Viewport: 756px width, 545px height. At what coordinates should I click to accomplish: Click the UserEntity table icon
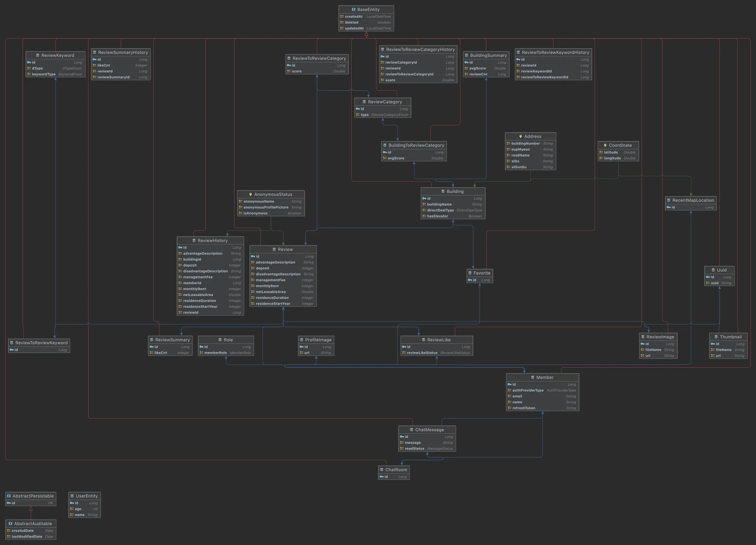pyautogui.click(x=72, y=496)
